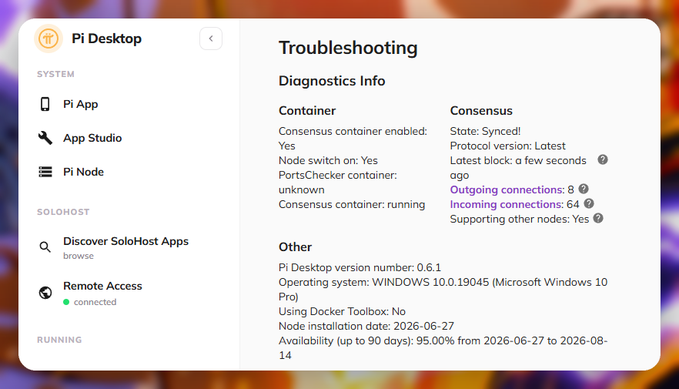Click the Pi Desktop logo icon
Image resolution: width=679 pixels, height=389 pixels.
48,39
